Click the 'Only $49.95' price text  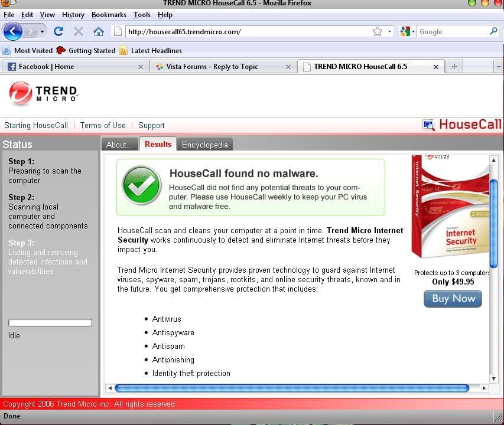(x=453, y=282)
